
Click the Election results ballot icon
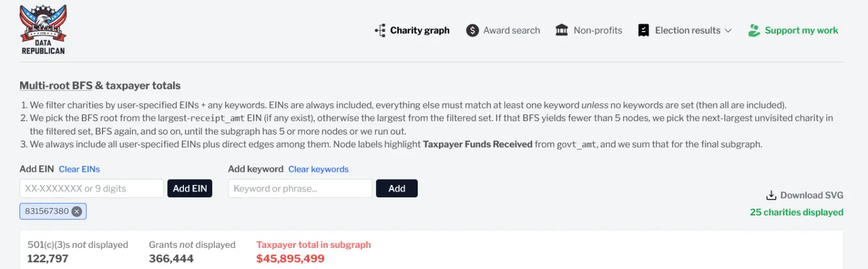point(643,30)
